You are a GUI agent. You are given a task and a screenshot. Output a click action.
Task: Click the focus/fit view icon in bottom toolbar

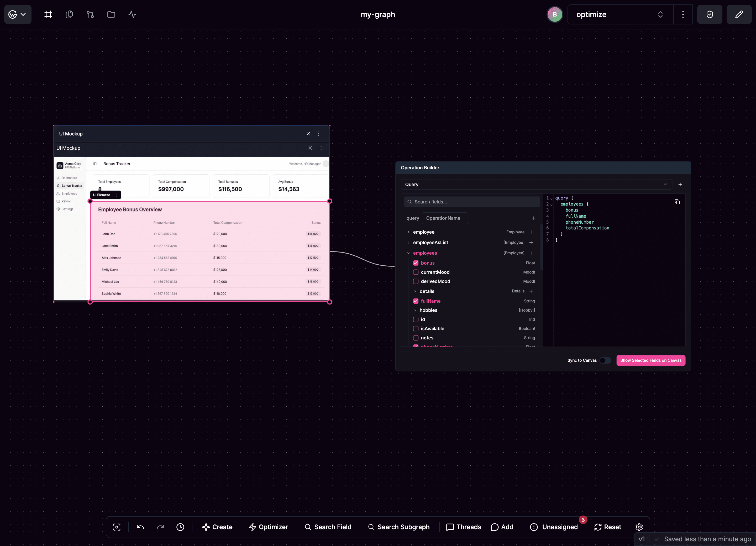point(117,527)
